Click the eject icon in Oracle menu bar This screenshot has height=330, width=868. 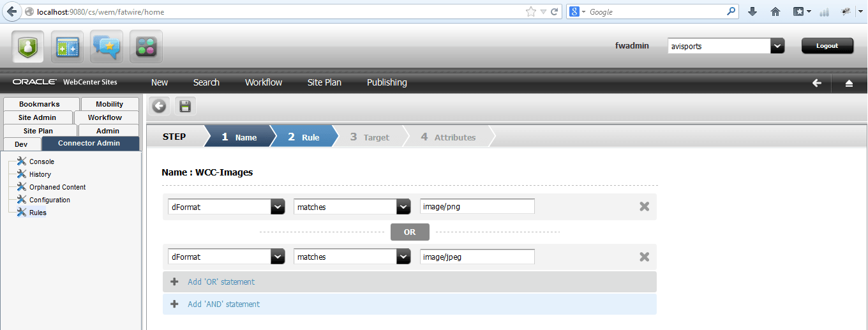[849, 83]
